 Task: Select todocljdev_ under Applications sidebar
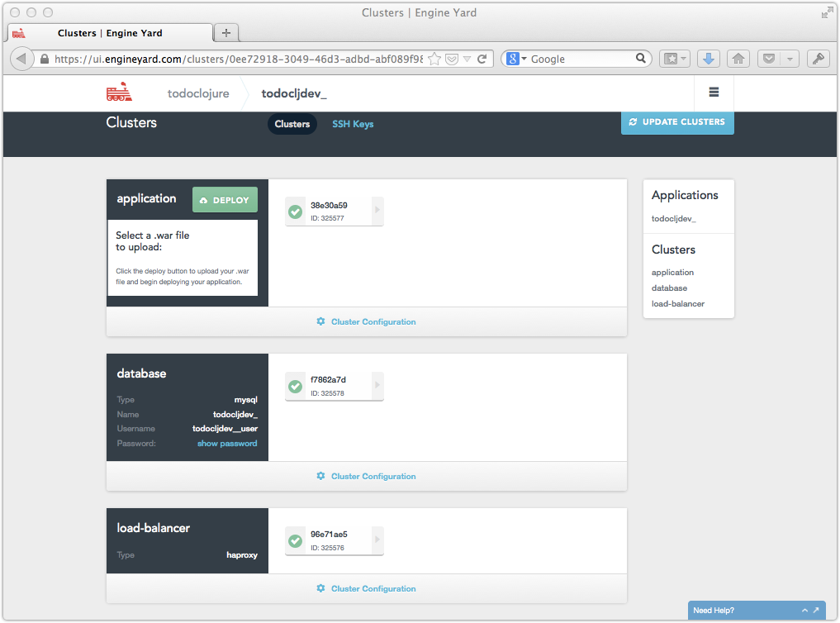(x=673, y=219)
